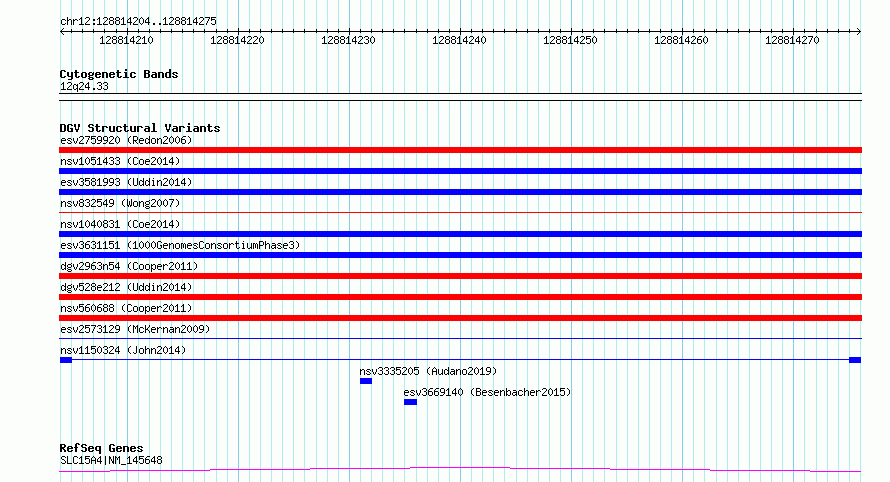890x482 pixels.
Task: Select nsv1150324 right blue end block
Action: tap(855, 360)
